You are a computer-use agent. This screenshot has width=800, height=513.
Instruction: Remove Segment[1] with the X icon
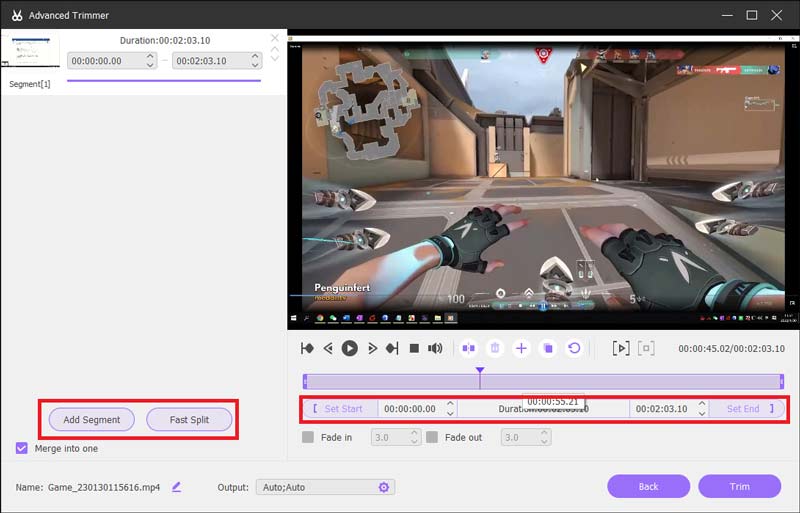274,38
